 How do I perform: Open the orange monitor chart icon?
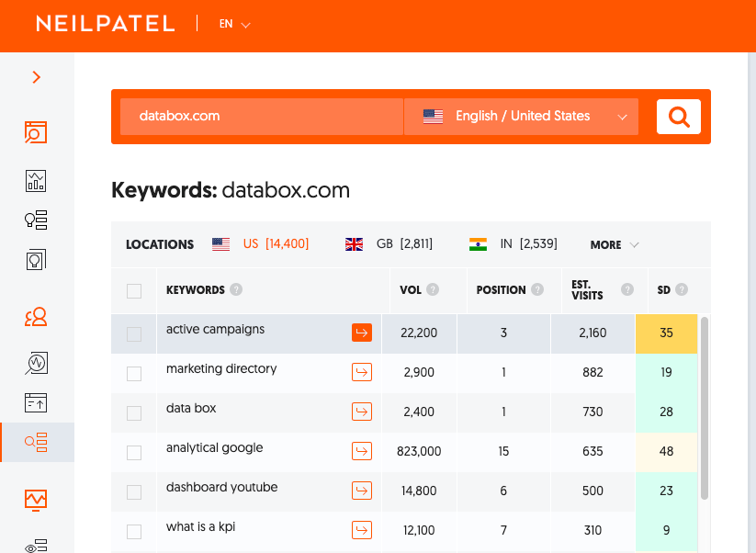(36, 500)
